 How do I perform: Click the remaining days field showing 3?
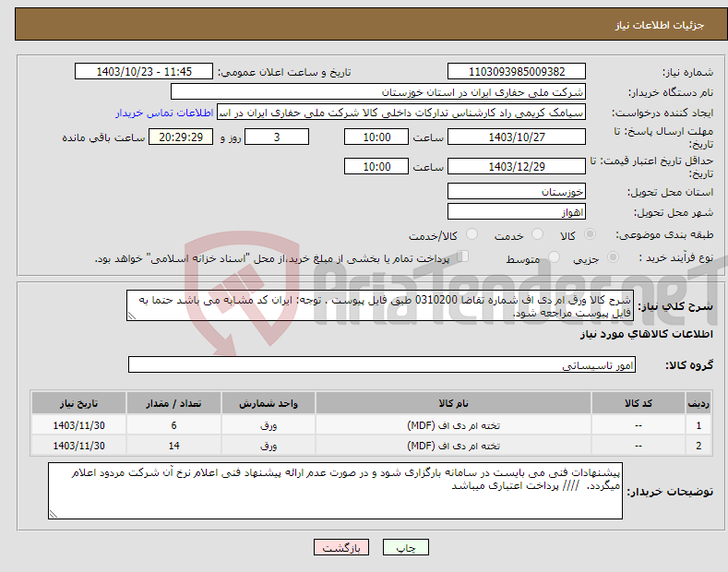coord(277,137)
